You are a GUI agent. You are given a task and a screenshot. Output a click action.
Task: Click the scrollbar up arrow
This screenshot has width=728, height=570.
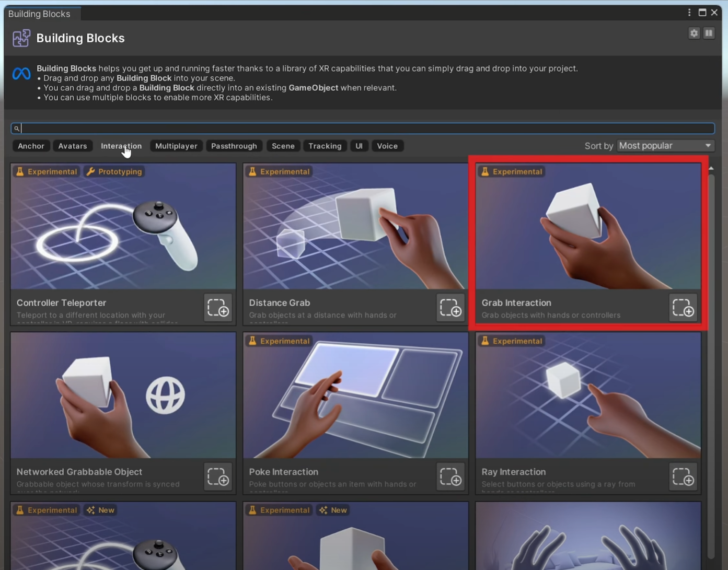point(711,168)
